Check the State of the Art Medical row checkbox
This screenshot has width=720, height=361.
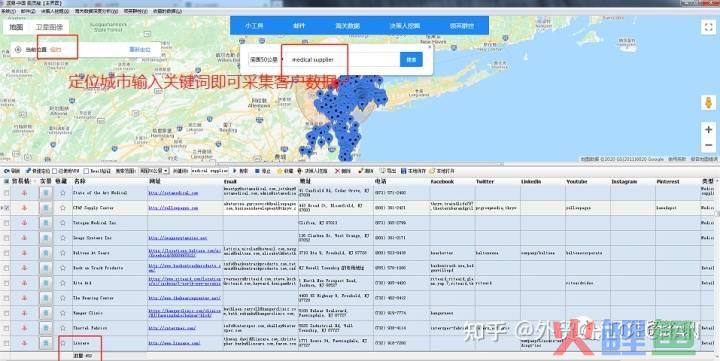[6, 193]
